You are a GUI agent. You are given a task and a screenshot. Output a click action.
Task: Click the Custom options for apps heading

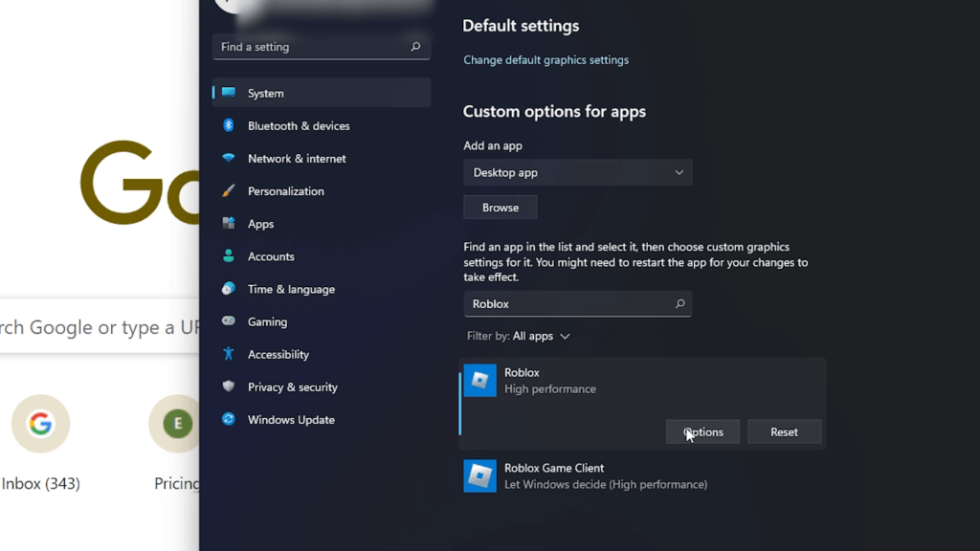[554, 111]
